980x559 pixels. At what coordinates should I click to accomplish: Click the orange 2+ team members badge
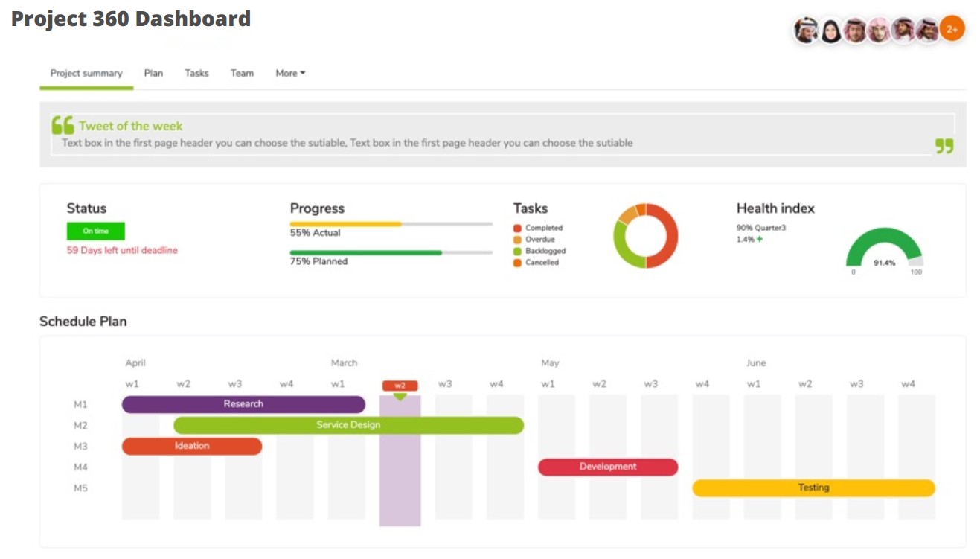coord(952,30)
